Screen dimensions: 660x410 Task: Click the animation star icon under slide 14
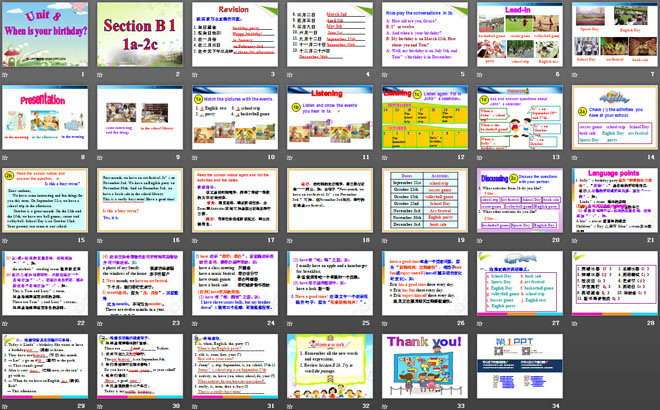coord(575,157)
